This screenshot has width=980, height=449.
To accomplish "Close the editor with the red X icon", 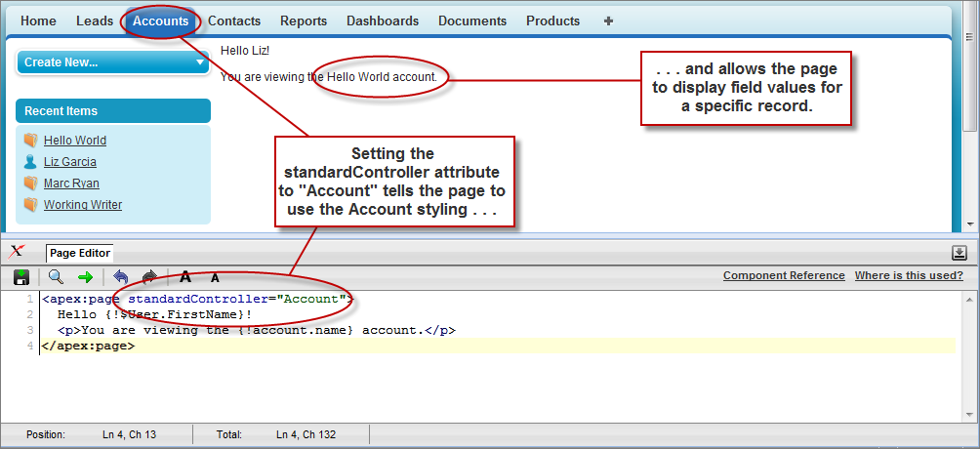I will coord(17,252).
